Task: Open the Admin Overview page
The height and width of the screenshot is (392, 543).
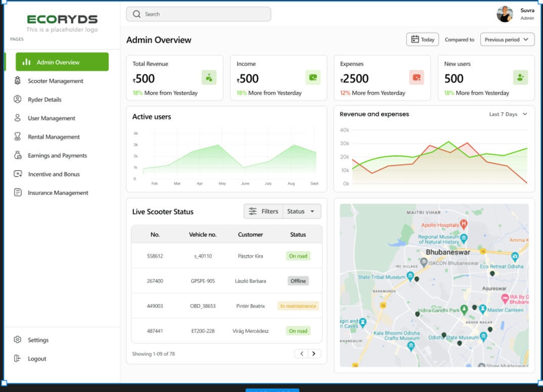Action: (62, 62)
